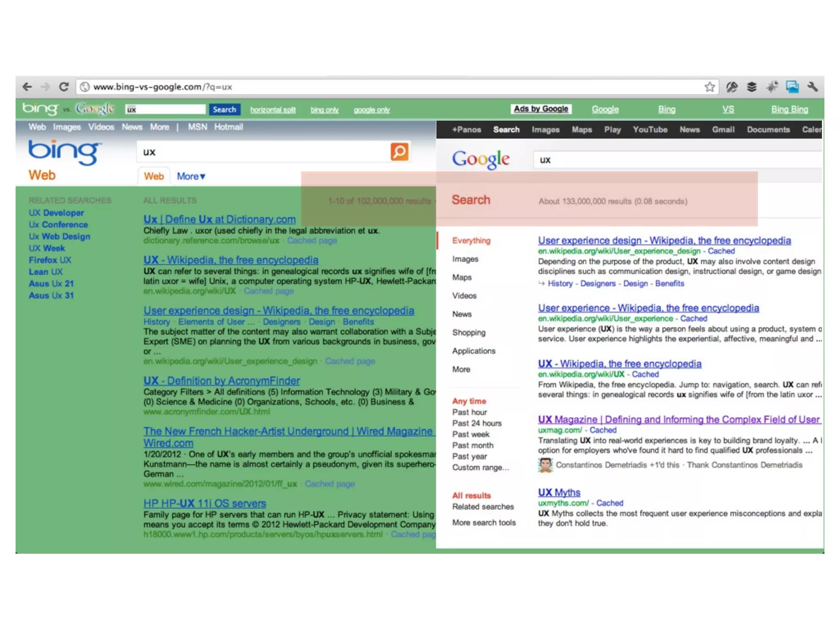Screen dimensions: 840x630
Task: Click the blue Search button in green bar
Action: pos(224,110)
